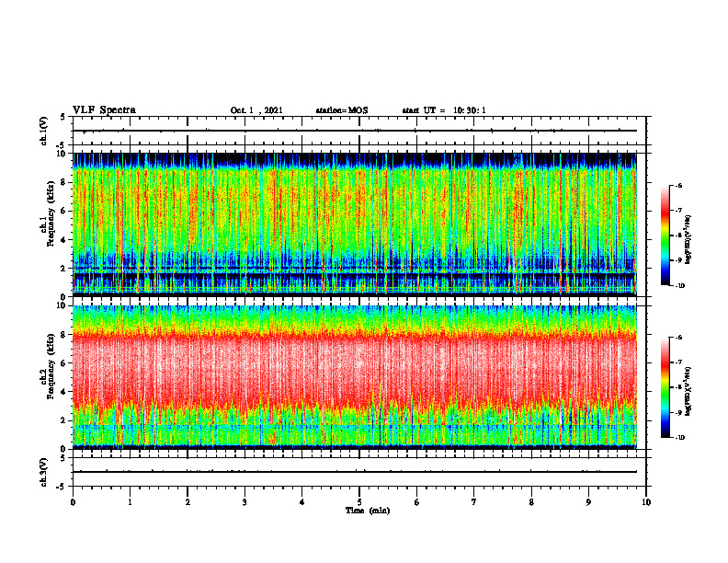Viewport: 728px width, 563px height.
Task: Click time-axis tick label "0"
Action: tap(73, 502)
